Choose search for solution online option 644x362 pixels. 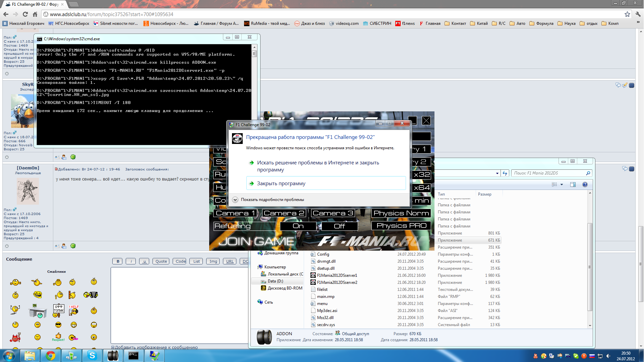pyautogui.click(x=326, y=166)
